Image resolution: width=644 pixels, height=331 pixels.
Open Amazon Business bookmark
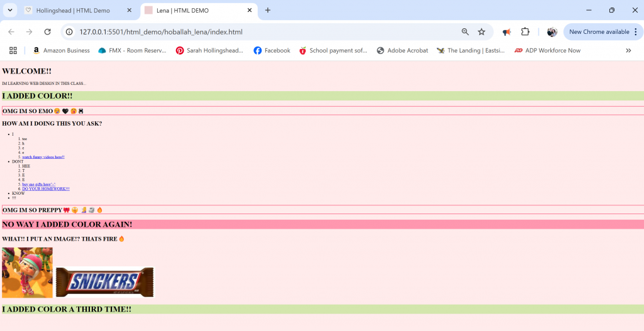pyautogui.click(x=61, y=50)
